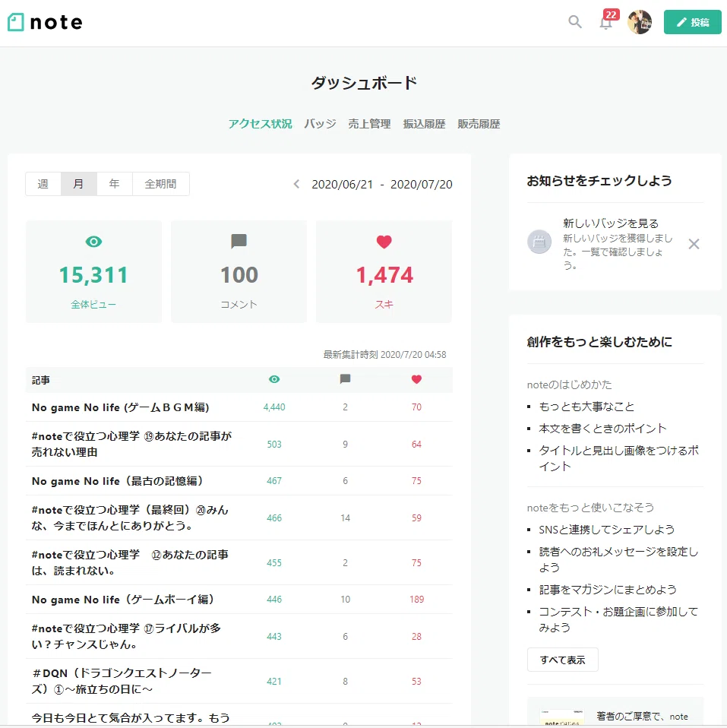Click the 15,311 total views number

pyautogui.click(x=93, y=275)
